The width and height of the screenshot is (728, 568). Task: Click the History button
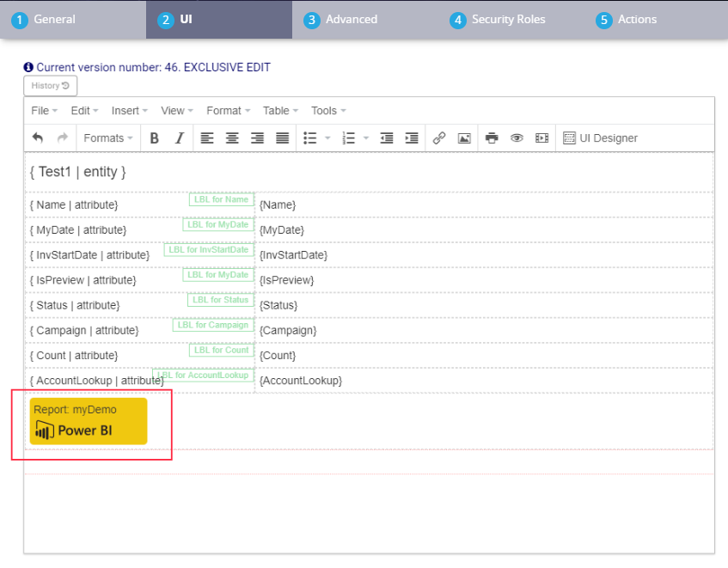click(x=50, y=86)
